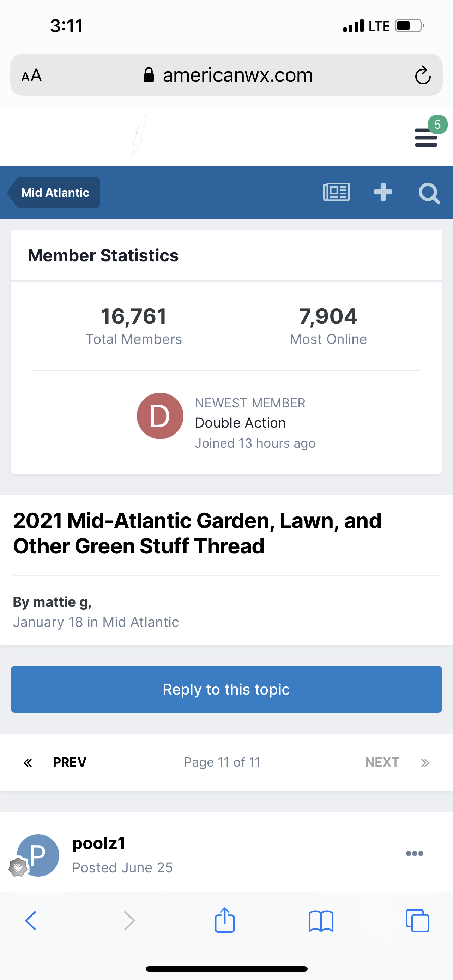Show Safari open tabs overview
This screenshot has height=980, width=453.
(417, 921)
